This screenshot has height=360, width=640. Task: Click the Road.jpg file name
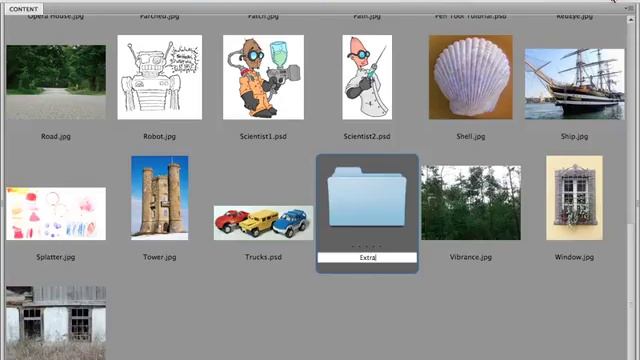coord(56,136)
